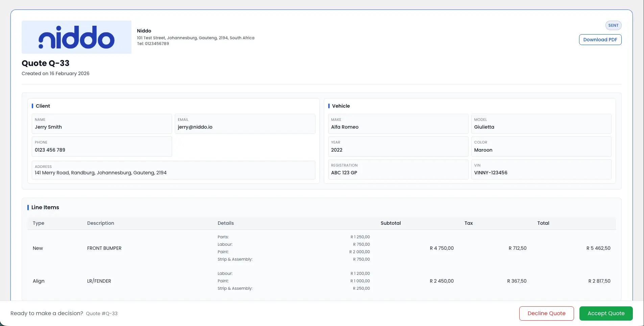This screenshot has width=644, height=326.
Task: Select the MODEL field showing Giulietta
Action: coord(541,124)
